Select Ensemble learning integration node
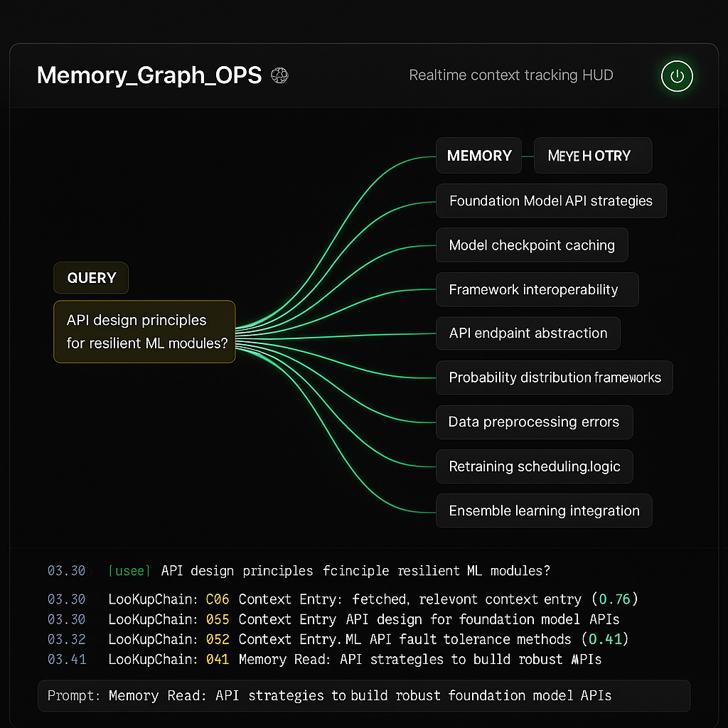The image size is (728, 728). click(x=544, y=510)
